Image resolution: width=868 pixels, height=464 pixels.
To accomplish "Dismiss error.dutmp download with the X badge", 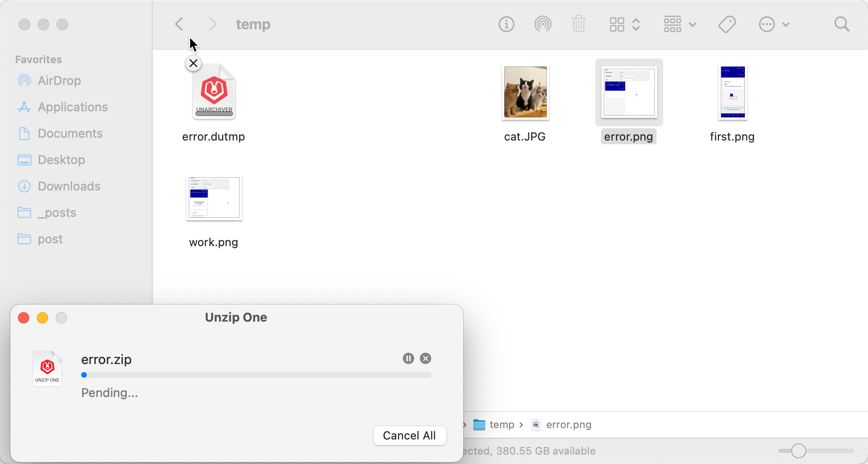I will point(193,63).
